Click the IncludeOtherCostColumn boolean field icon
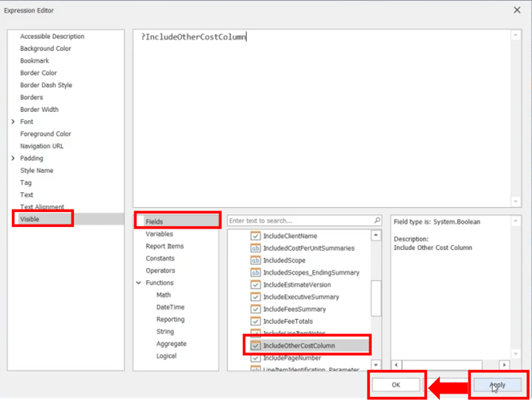Image resolution: width=532 pixels, height=400 pixels. click(256, 346)
